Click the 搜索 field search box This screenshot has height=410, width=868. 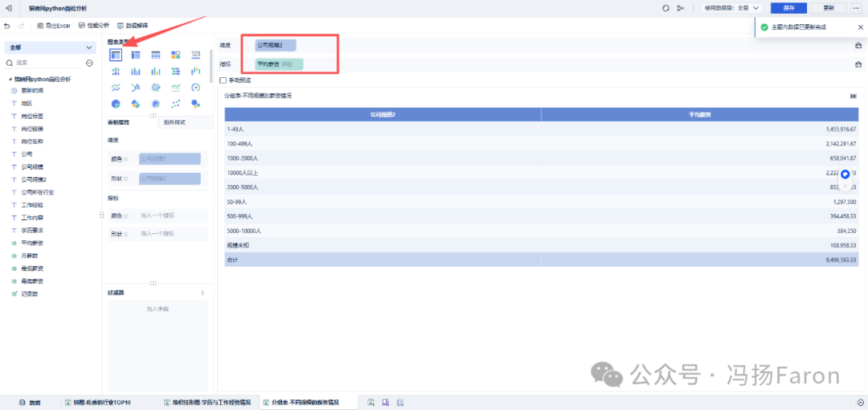(44, 64)
